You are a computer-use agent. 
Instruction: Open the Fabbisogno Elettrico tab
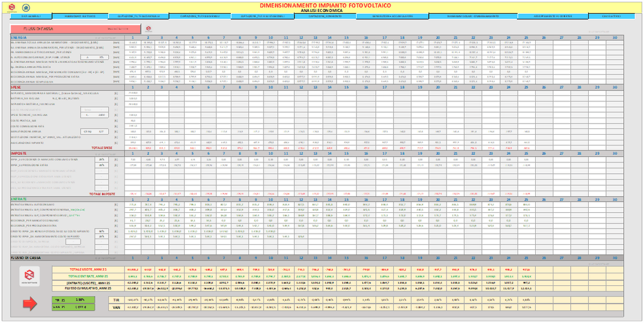[x=80, y=16]
